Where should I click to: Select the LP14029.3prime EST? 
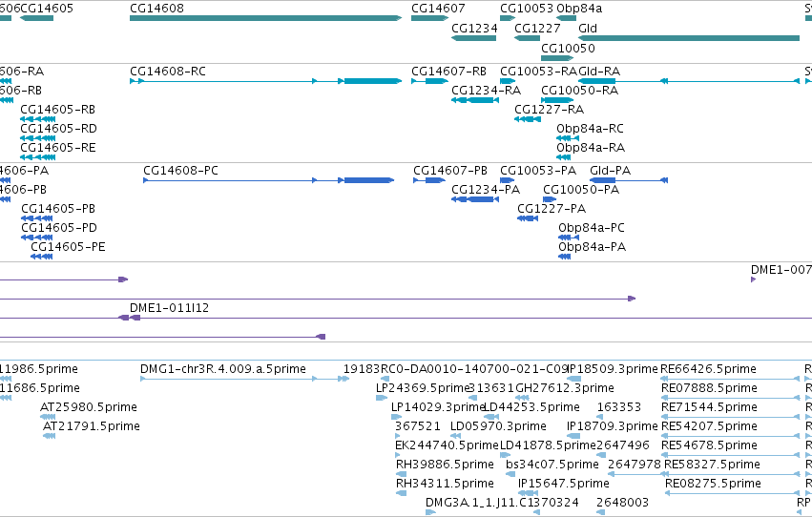397,417
